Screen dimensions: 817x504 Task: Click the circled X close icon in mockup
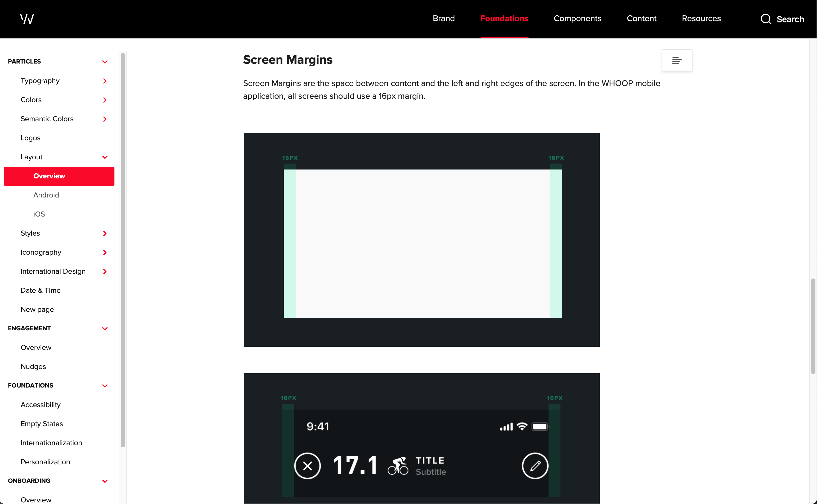[x=307, y=466]
